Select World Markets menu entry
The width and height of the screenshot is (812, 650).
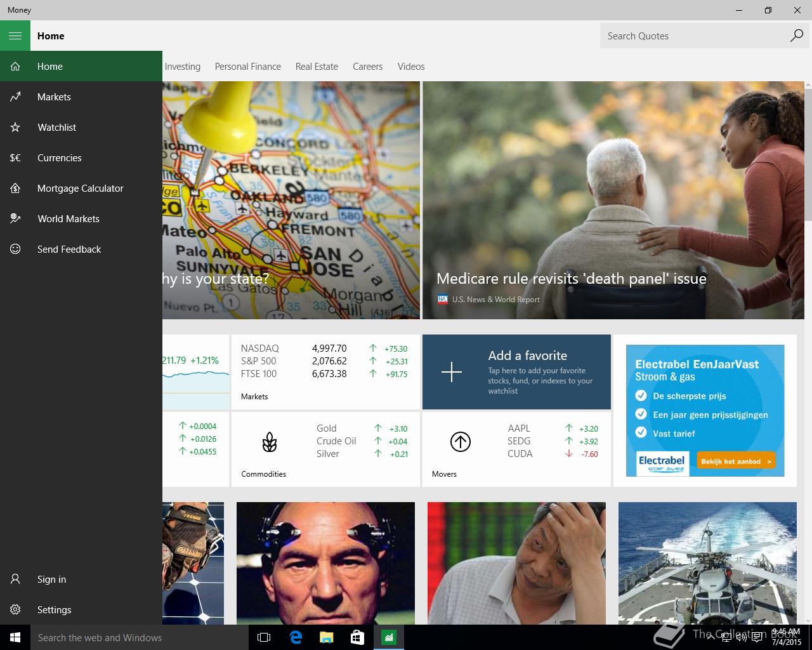click(x=81, y=218)
